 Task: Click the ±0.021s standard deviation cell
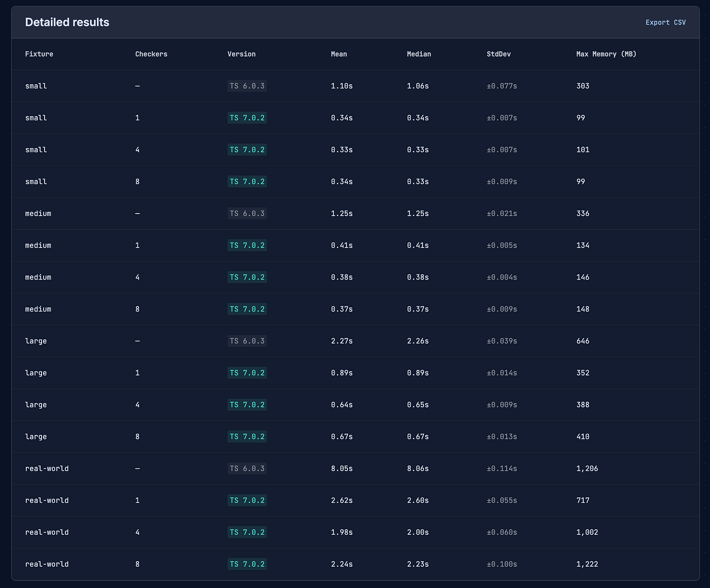point(502,214)
